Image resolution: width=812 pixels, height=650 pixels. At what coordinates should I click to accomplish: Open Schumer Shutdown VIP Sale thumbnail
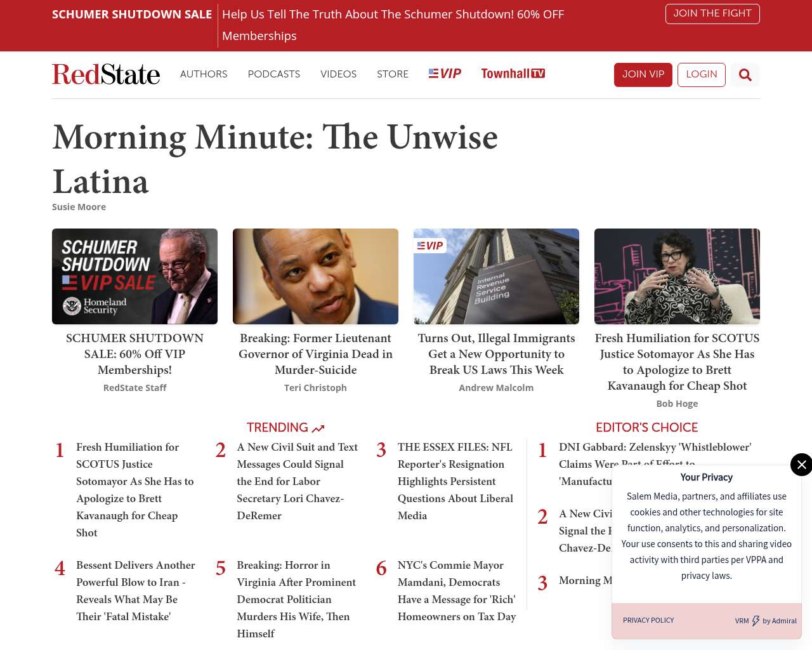point(134,276)
